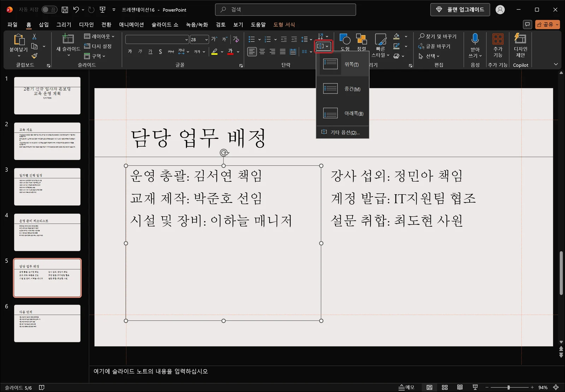Decrease the list indent level
Image resolution: width=565 pixels, height=392 pixels.
(x=284, y=39)
